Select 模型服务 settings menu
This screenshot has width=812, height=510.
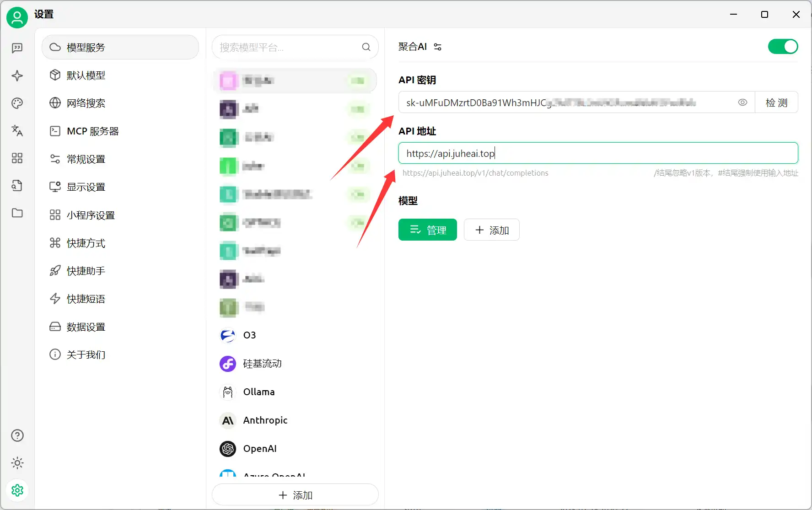click(x=120, y=47)
